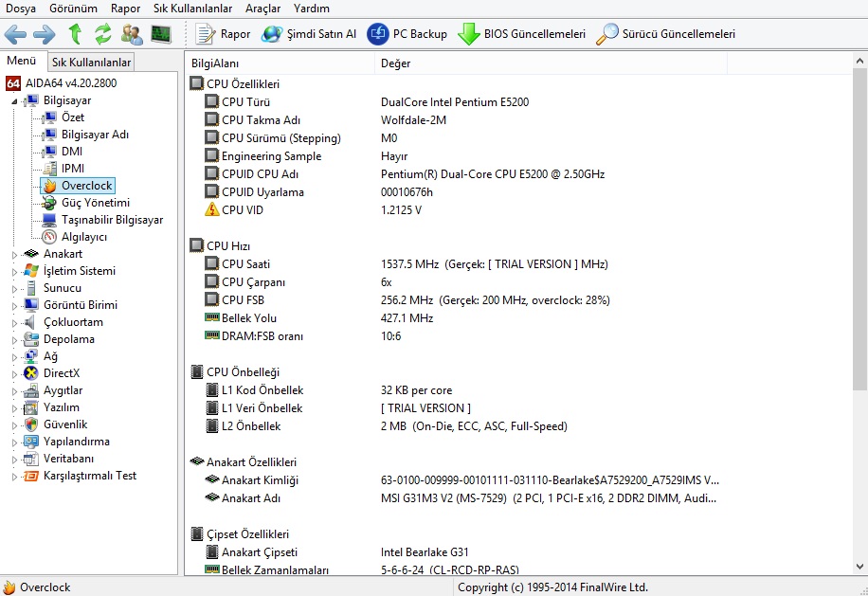Click the Yazılım tree icon
The image size is (868, 596).
(31, 407)
